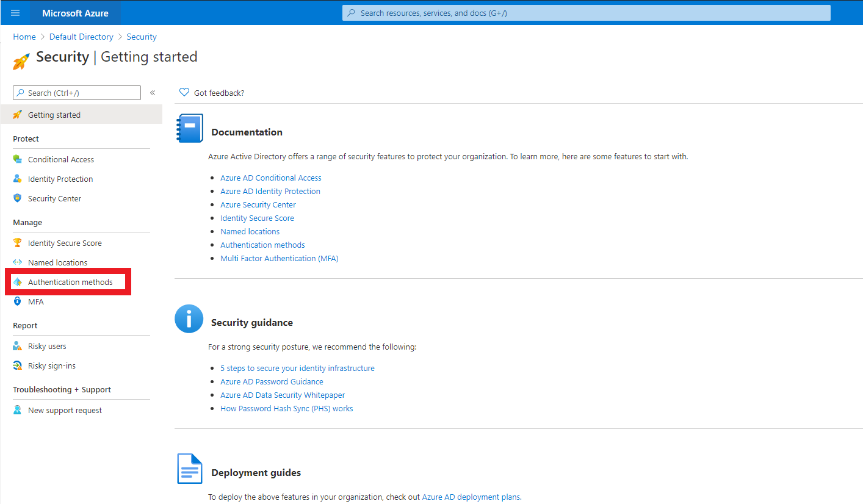Click the Risky sign-ins icon
This screenshot has width=863, height=504.
coord(18,365)
